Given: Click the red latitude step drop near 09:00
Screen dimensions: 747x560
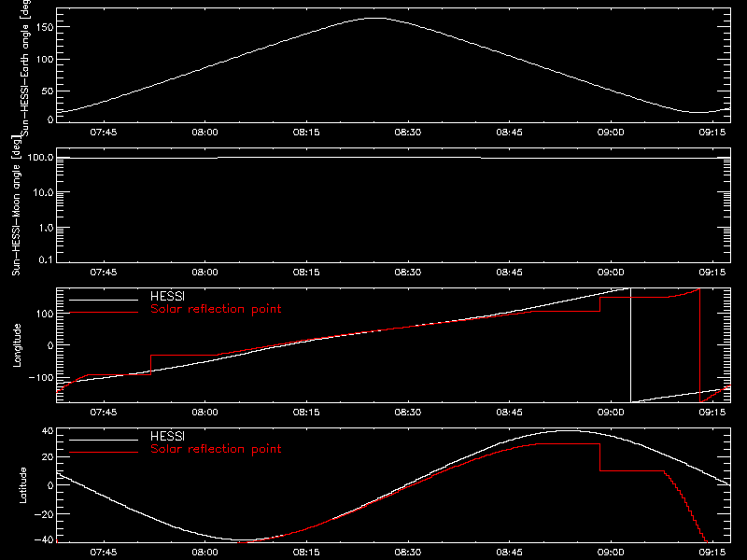Looking at the screenshot, I should (600, 457).
